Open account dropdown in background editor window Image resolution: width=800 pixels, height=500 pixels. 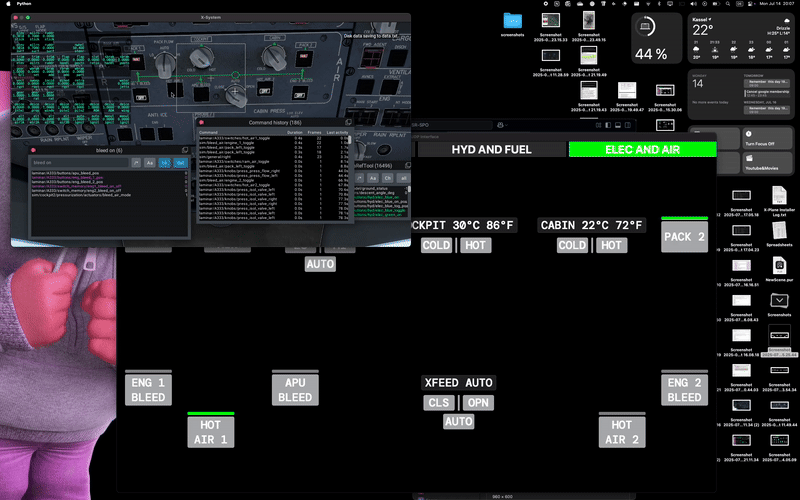(x=503, y=125)
